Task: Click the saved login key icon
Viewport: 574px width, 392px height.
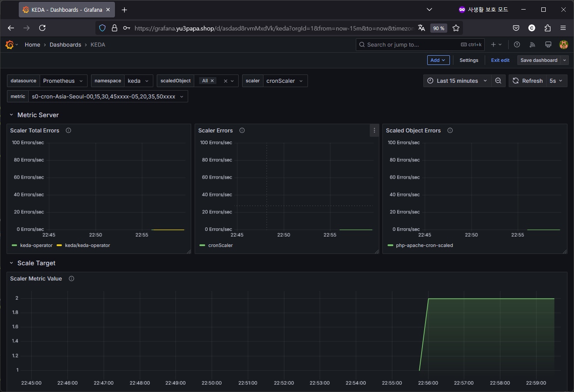Action: [127, 28]
